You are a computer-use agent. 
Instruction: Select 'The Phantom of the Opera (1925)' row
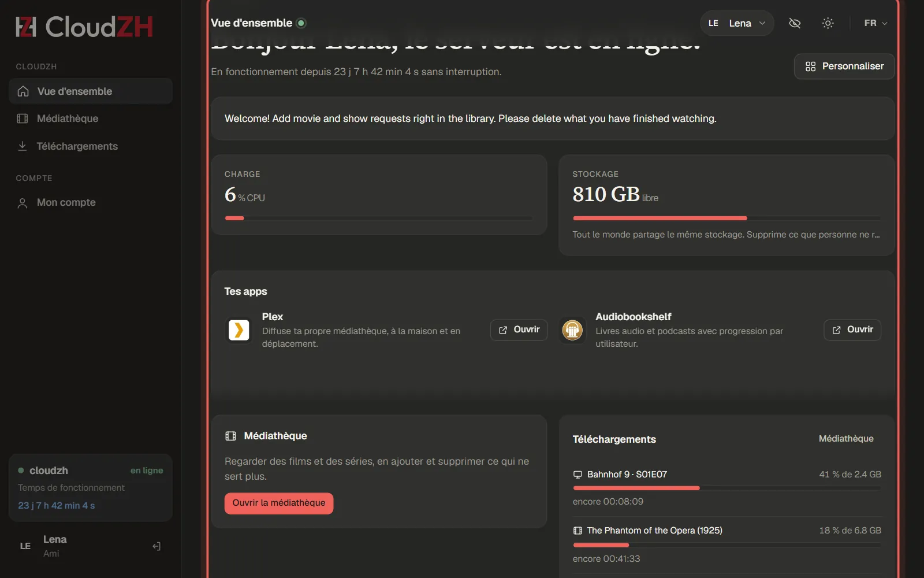726,544
